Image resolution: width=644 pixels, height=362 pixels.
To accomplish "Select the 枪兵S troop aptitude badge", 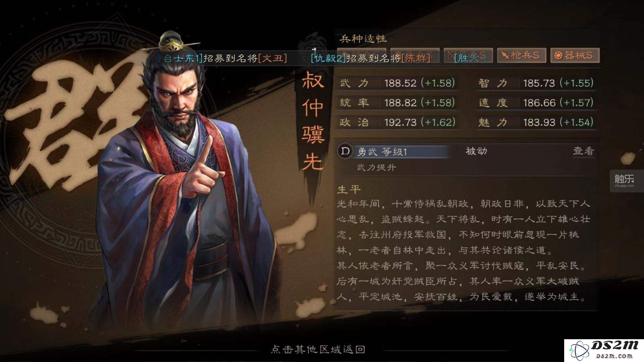I will coord(522,55).
